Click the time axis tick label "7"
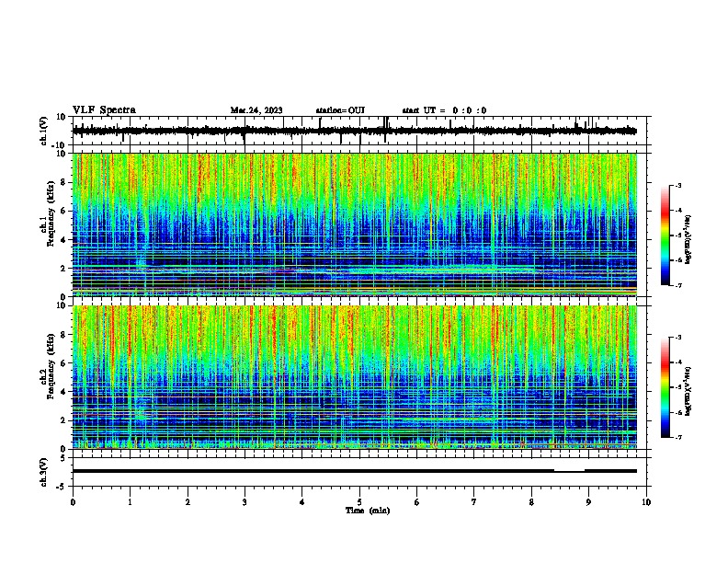 474,502
